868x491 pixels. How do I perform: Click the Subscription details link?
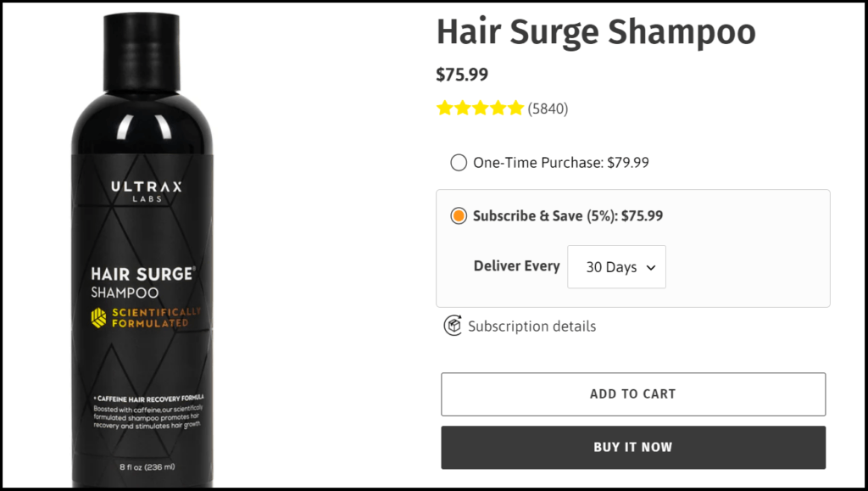[x=531, y=326]
